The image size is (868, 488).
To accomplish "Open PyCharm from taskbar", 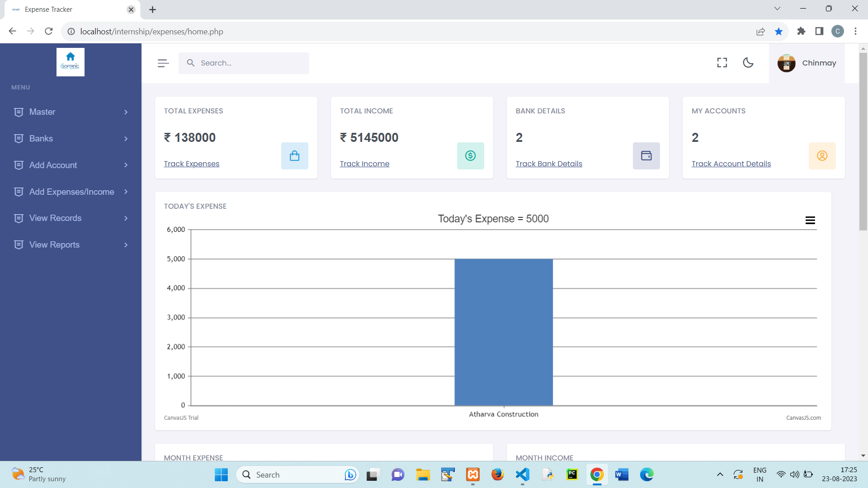I will click(572, 474).
